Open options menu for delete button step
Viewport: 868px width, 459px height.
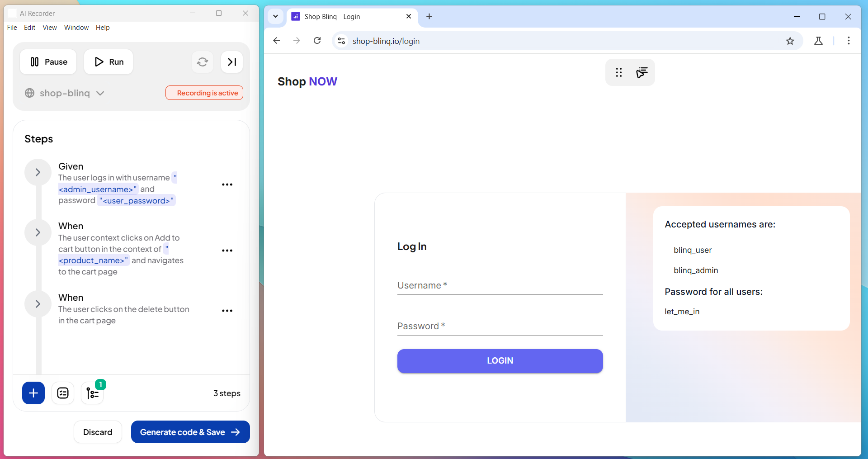[227, 311]
